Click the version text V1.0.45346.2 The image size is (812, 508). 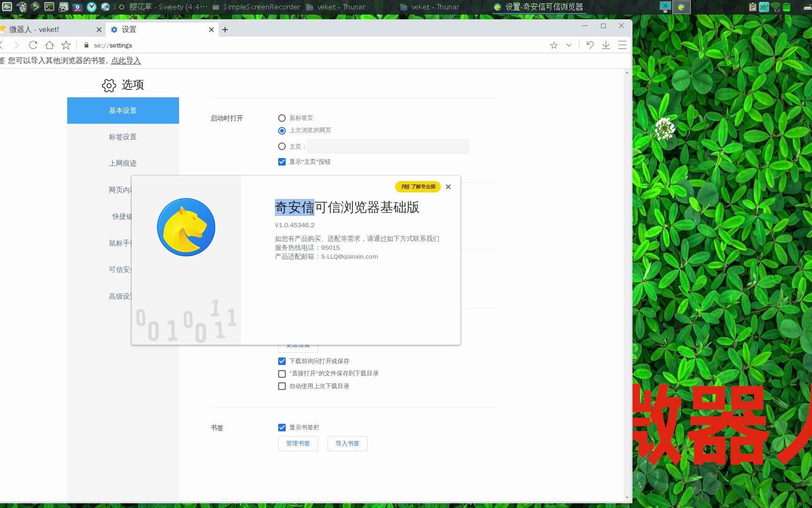point(295,225)
